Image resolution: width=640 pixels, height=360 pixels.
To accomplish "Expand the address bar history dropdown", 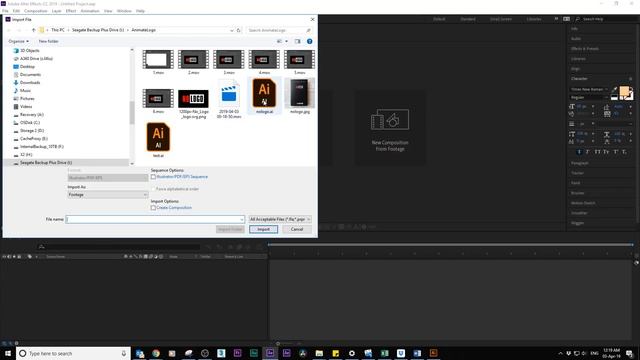I will click(x=232, y=30).
